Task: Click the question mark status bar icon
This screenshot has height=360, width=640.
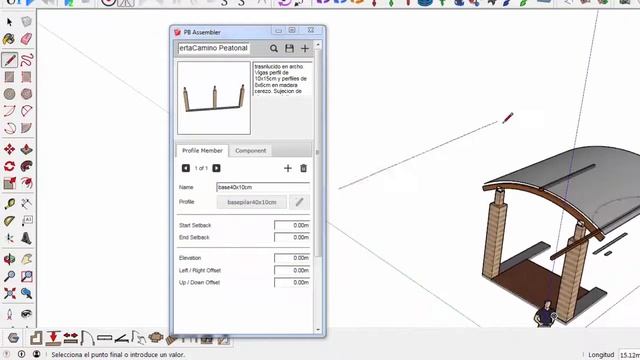Action: tap(7, 354)
